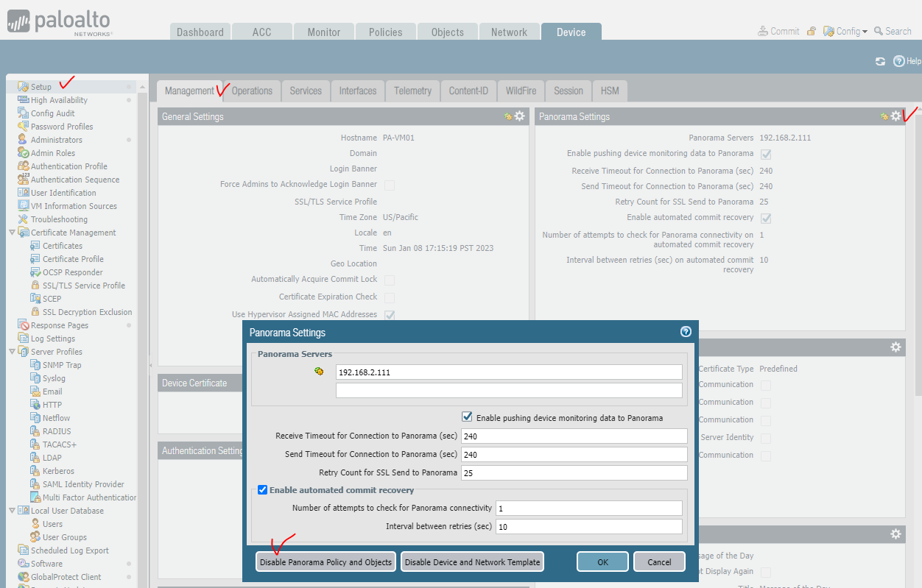Viewport: 922px width, 588px height.
Task: Click Send Timeout field in dialog
Action: (574, 455)
